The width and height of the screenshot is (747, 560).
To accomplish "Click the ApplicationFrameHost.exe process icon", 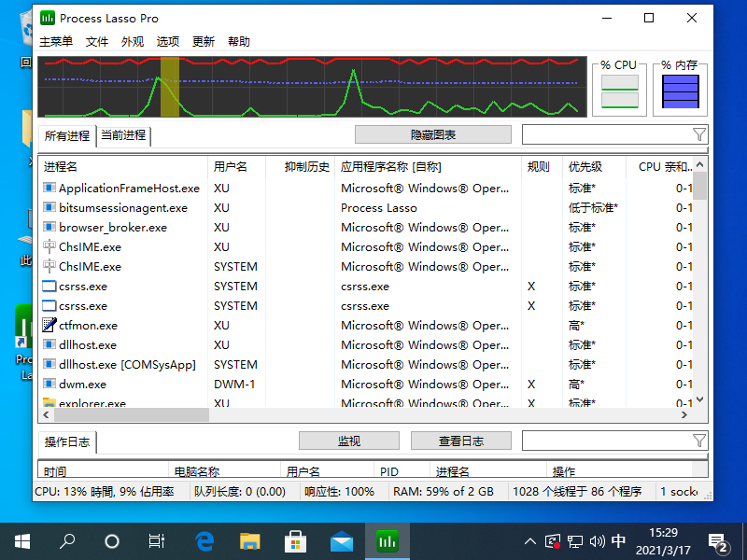I will click(x=49, y=189).
